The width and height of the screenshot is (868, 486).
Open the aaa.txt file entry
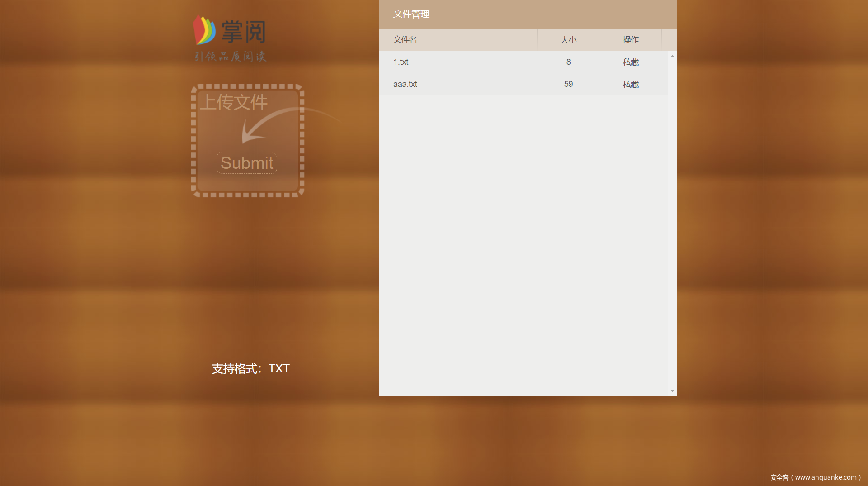tap(405, 84)
